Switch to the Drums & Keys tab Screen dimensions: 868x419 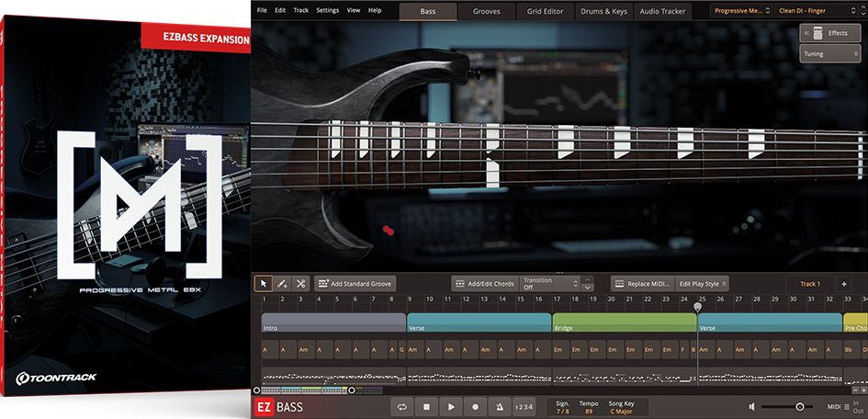(604, 11)
